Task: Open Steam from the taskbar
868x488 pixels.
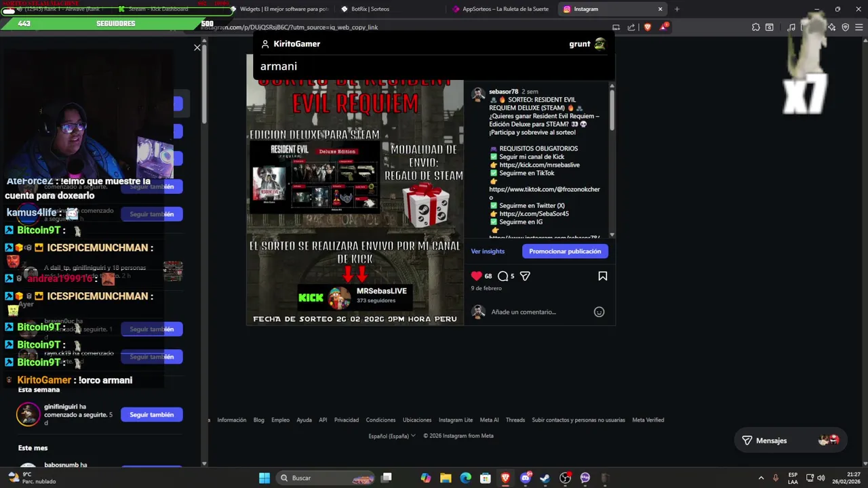Action: [545, 478]
